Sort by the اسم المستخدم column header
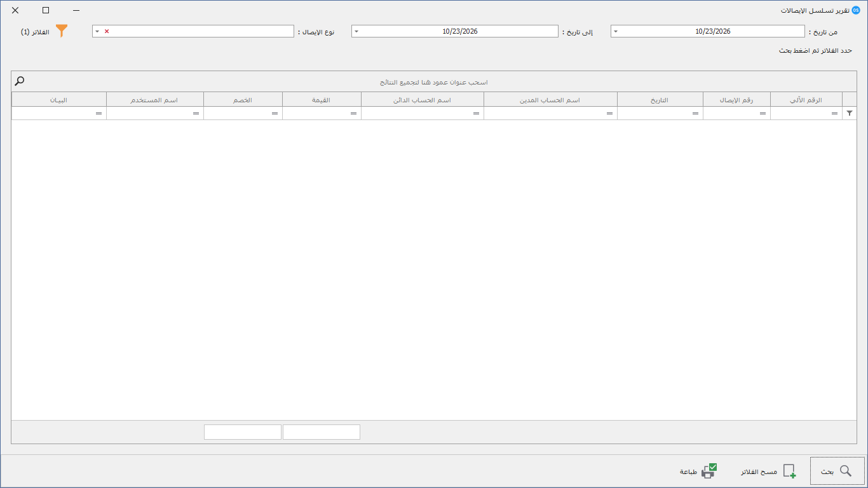The width and height of the screenshot is (868, 488). tap(155, 99)
